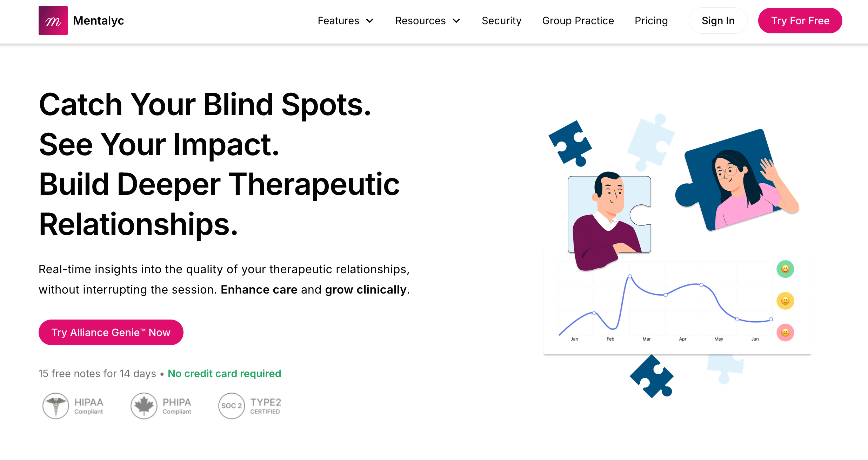Screen dimensions: 868x460
Task: Click the peak data point near Mar
Action: 630,276
